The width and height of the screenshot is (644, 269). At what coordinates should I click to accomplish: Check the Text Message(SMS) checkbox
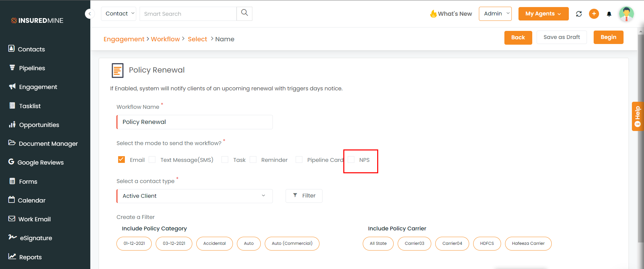(x=152, y=160)
